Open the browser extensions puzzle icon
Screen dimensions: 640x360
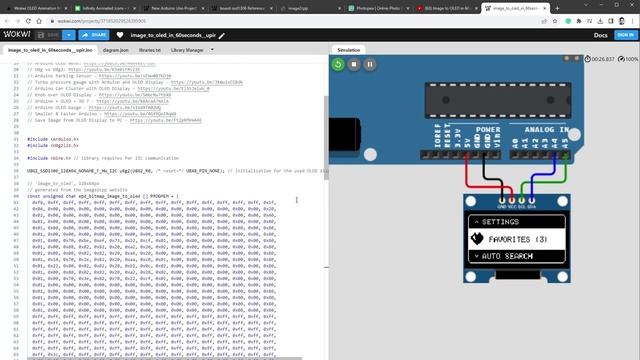(579, 21)
